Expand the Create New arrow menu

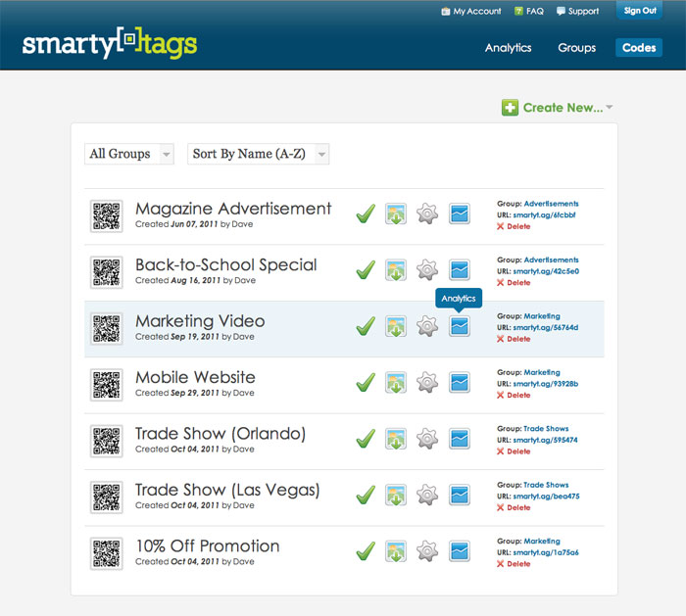point(610,109)
